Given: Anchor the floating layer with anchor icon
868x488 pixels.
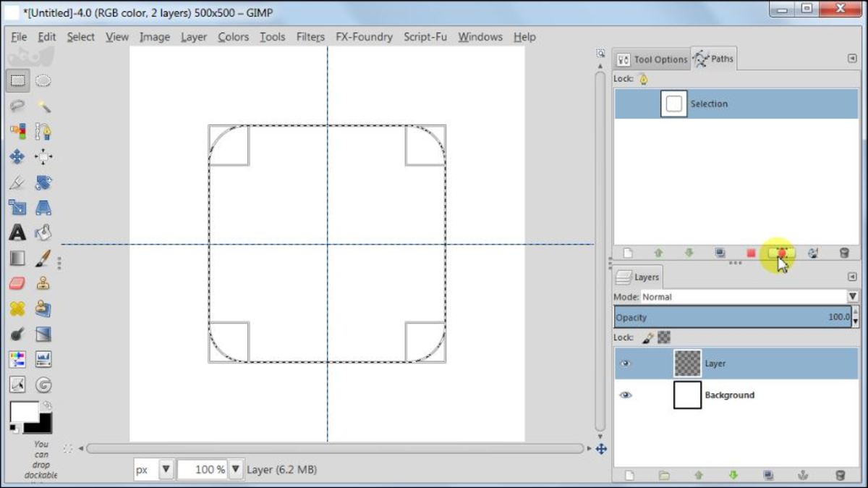Looking at the screenshot, I should pyautogui.click(x=801, y=475).
